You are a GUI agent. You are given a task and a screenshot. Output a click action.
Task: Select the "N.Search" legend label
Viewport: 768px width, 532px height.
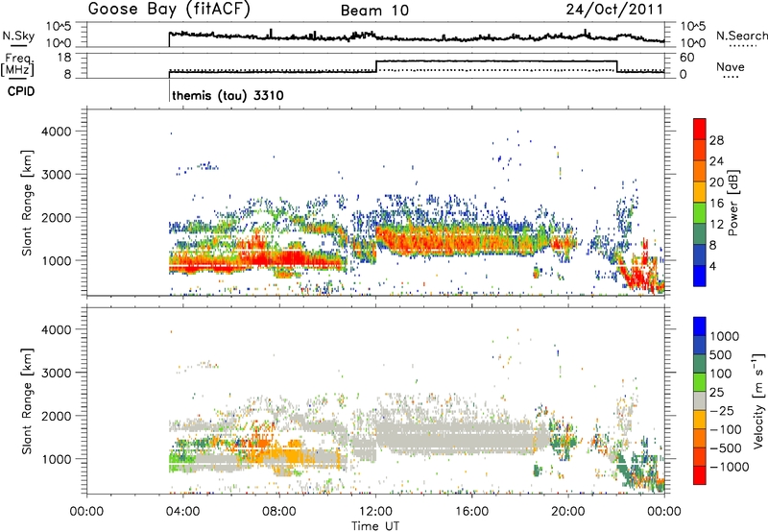coord(742,36)
